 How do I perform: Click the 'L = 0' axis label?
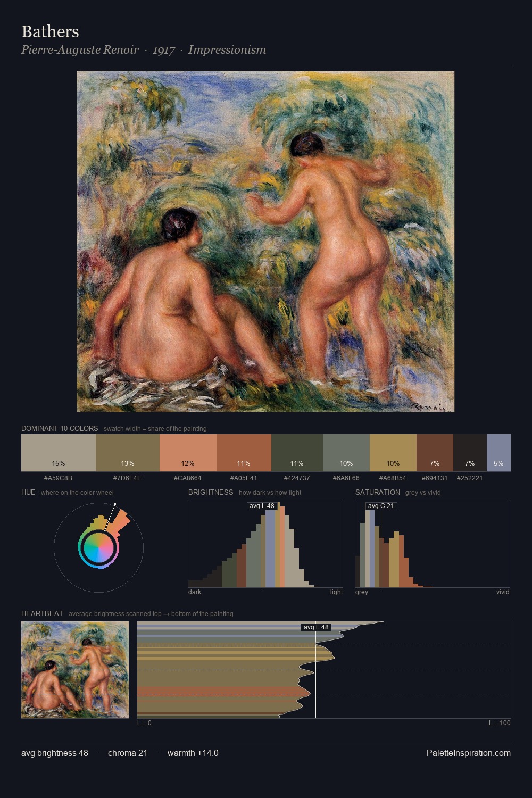144,723
